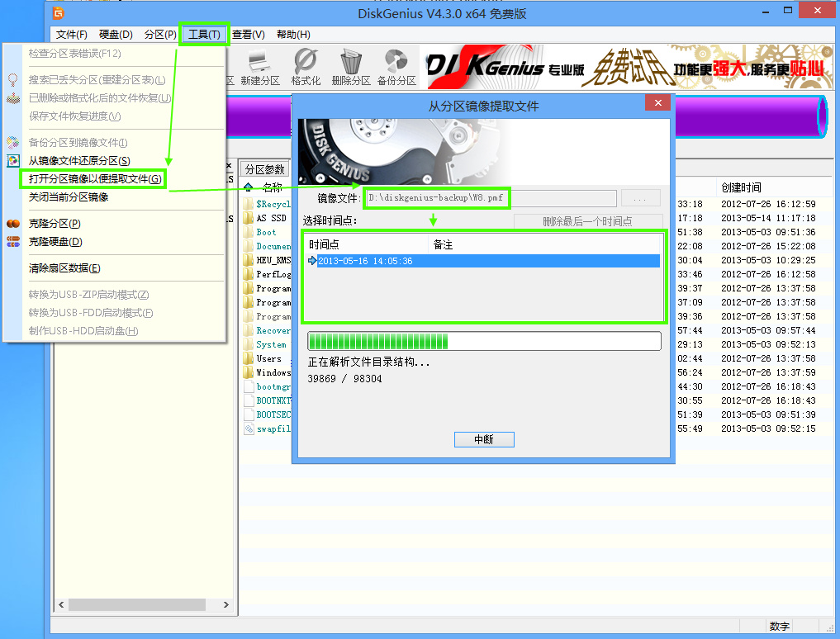The width and height of the screenshot is (840, 639).
Task: Click creation time 2013-05-03 10:29:25
Action: tap(768, 260)
